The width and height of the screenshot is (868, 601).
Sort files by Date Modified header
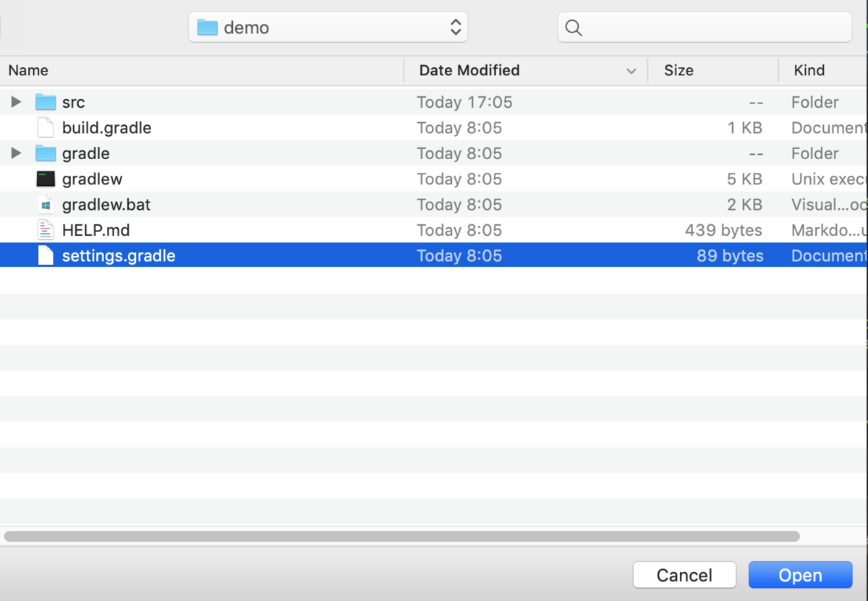tap(469, 70)
